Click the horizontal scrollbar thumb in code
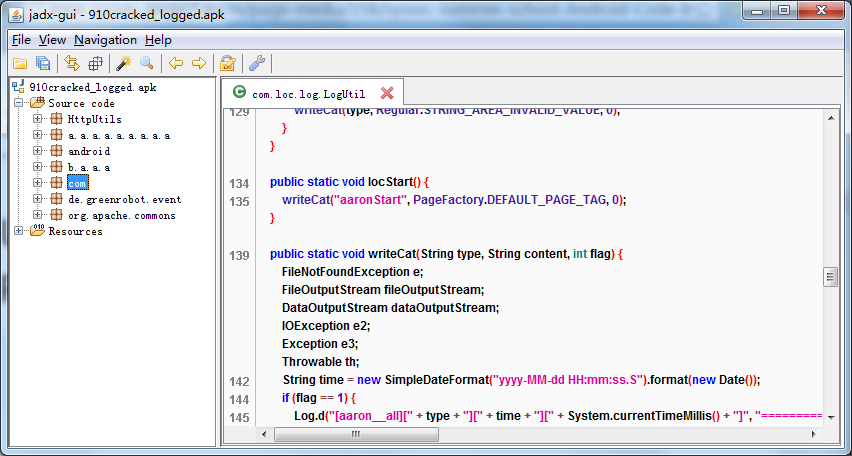Screen dimensions: 852x456 click(356, 434)
